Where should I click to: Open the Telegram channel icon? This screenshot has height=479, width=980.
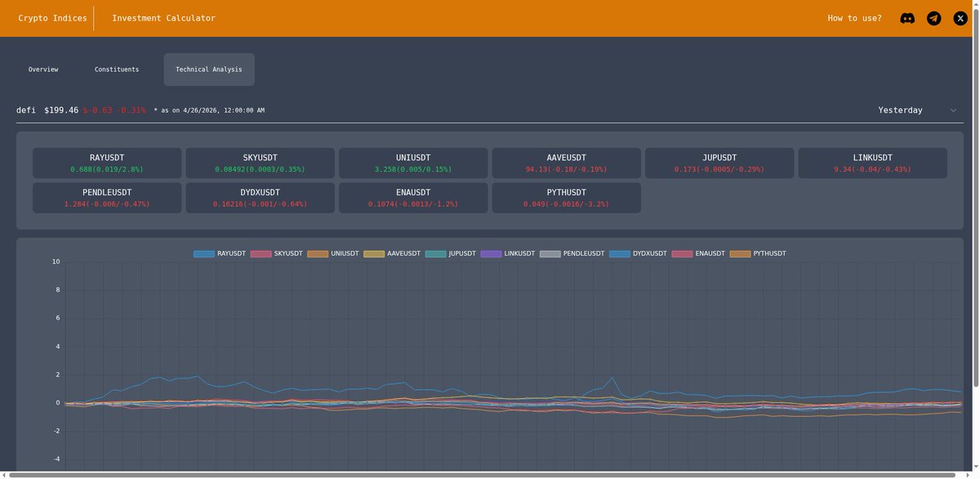(933, 17)
